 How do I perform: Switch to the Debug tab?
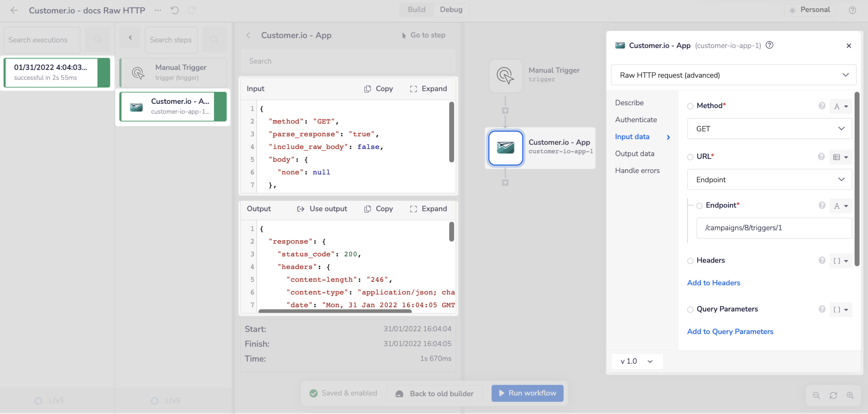pyautogui.click(x=451, y=10)
